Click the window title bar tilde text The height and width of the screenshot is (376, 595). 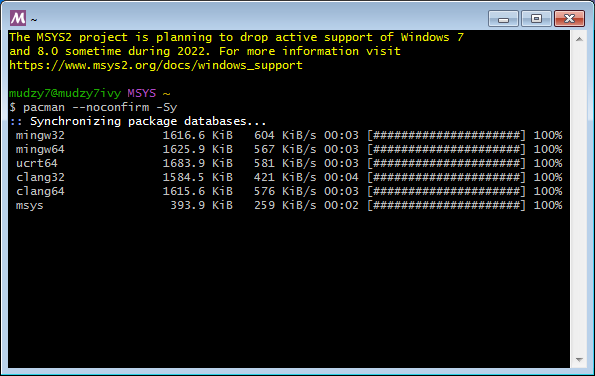coord(34,19)
